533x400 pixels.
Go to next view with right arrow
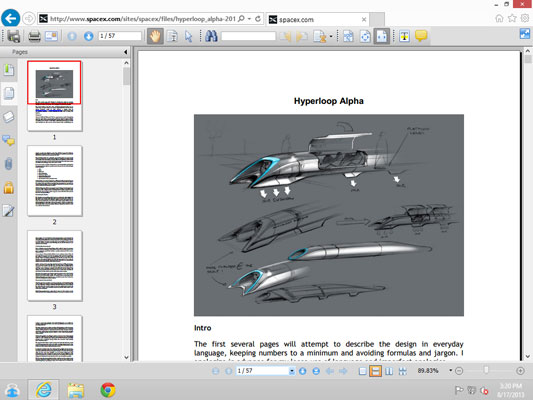pyautogui.click(x=343, y=371)
